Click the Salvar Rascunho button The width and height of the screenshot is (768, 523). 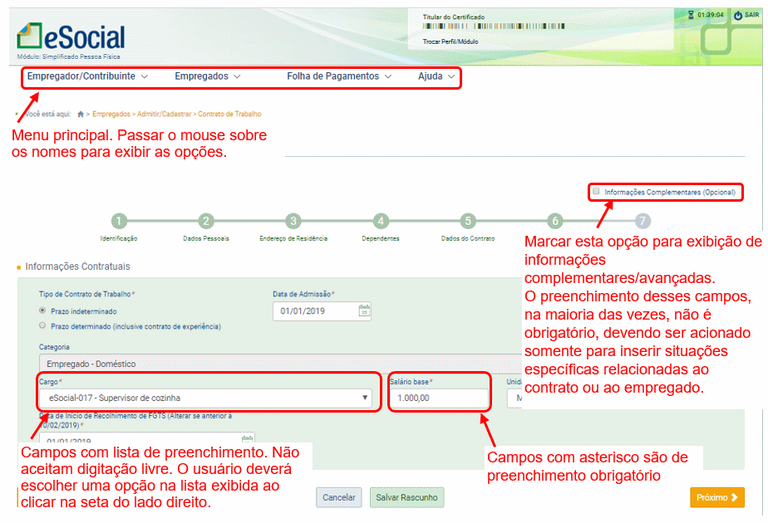(x=407, y=498)
